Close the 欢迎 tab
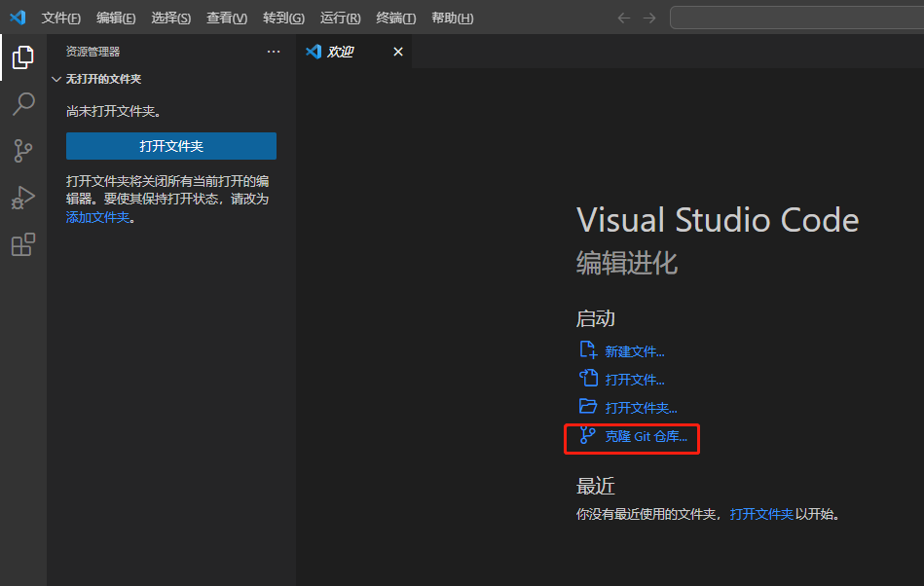Screen dimensions: 924x586 [398, 52]
